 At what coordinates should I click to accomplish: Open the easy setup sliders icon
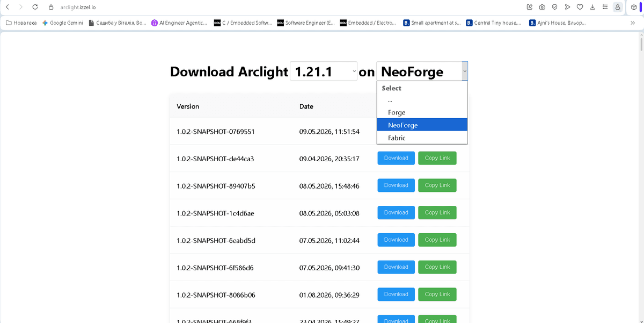pos(605,7)
